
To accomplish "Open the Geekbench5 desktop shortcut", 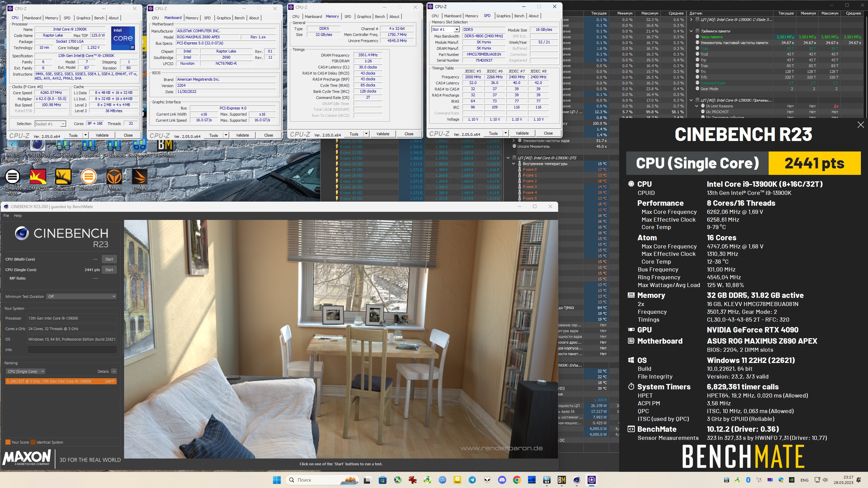I will 114,148.
